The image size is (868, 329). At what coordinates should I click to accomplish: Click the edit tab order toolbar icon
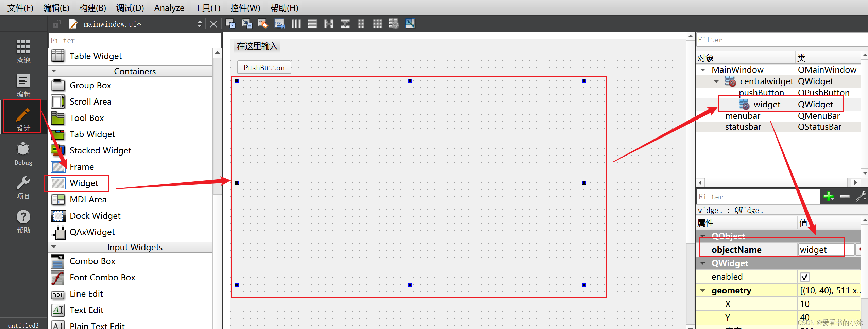point(279,24)
